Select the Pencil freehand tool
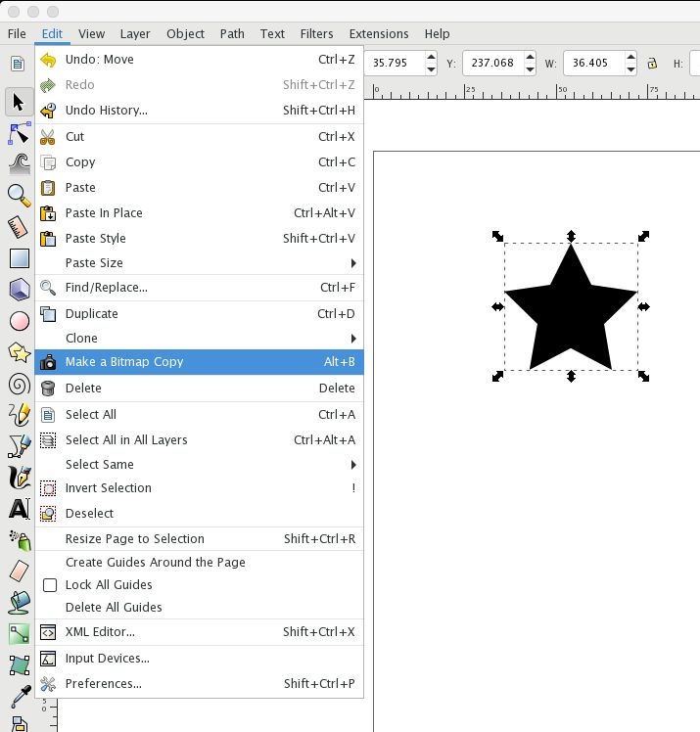The image size is (700, 732). pos(19,415)
